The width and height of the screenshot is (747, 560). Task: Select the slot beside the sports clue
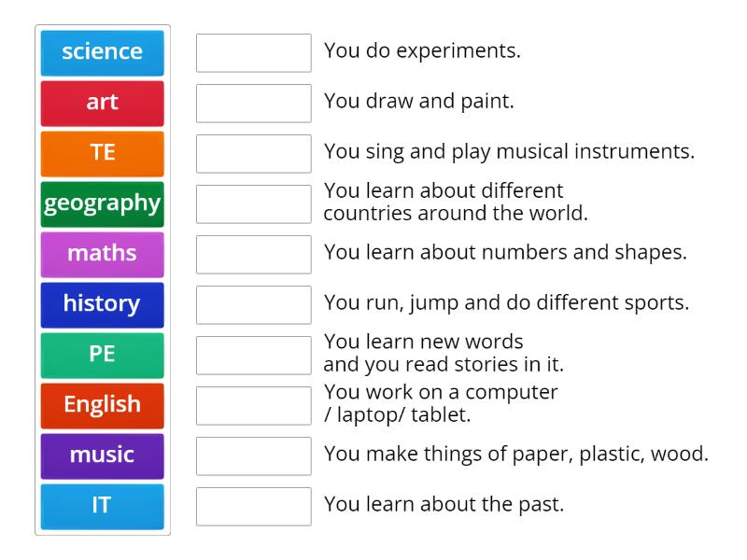tap(253, 305)
